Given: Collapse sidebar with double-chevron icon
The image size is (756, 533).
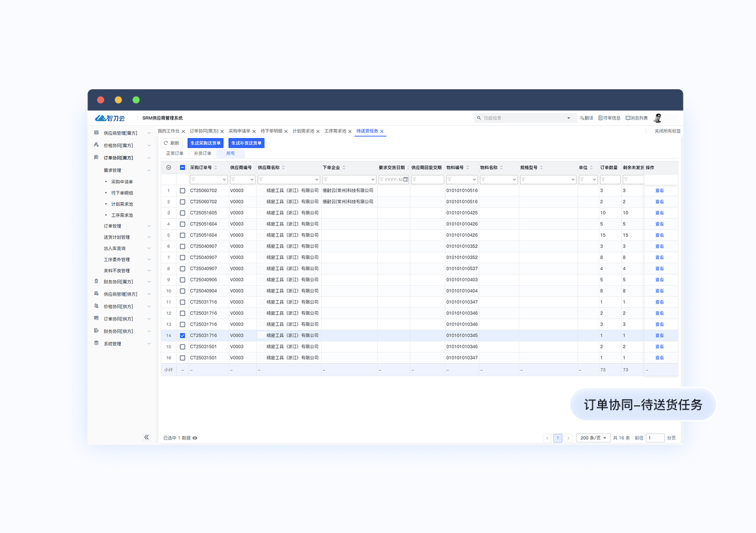Looking at the screenshot, I should 147,437.
